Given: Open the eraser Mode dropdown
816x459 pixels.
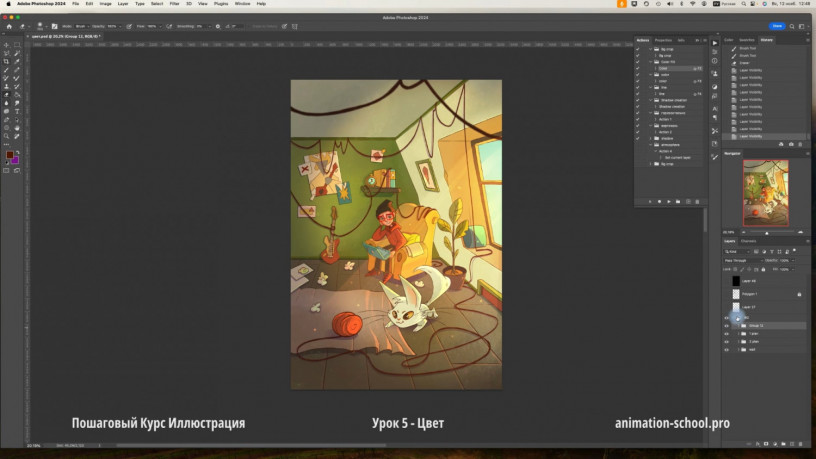Looking at the screenshot, I should point(82,26).
